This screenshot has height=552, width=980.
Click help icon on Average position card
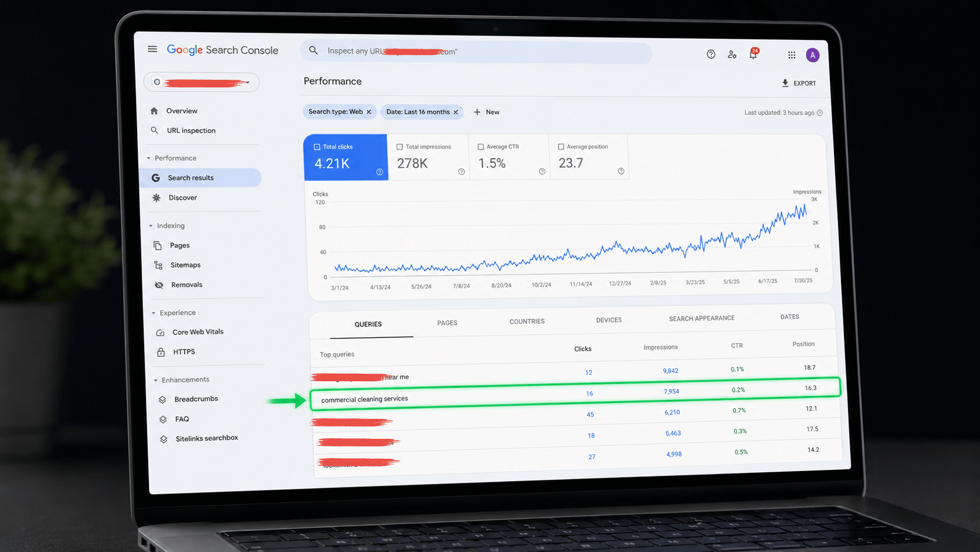point(621,171)
